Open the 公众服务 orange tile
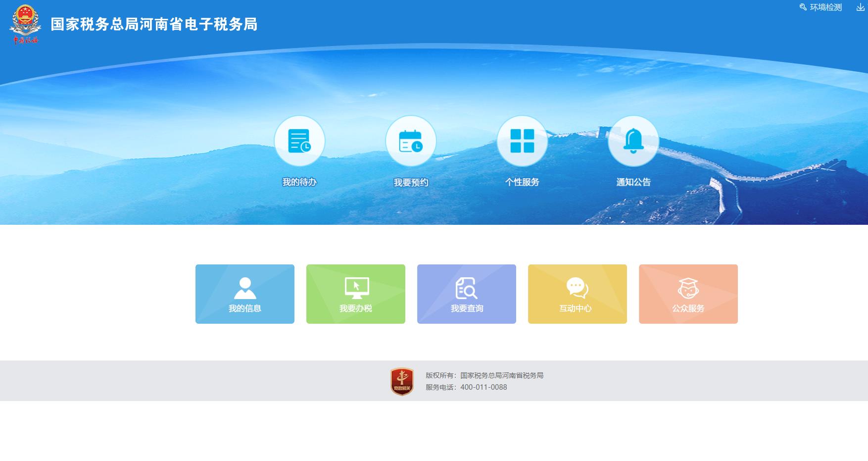 pos(688,294)
